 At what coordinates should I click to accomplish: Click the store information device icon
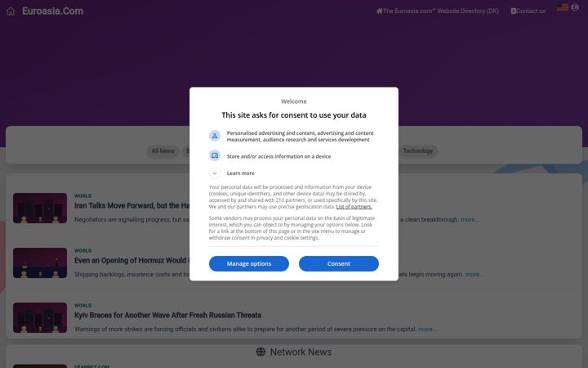(x=215, y=155)
